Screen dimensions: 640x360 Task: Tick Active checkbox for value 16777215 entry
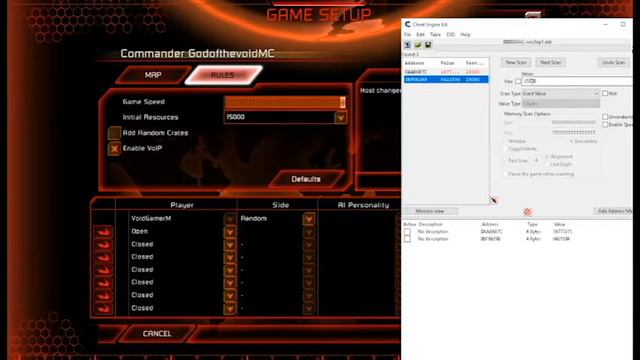407,231
